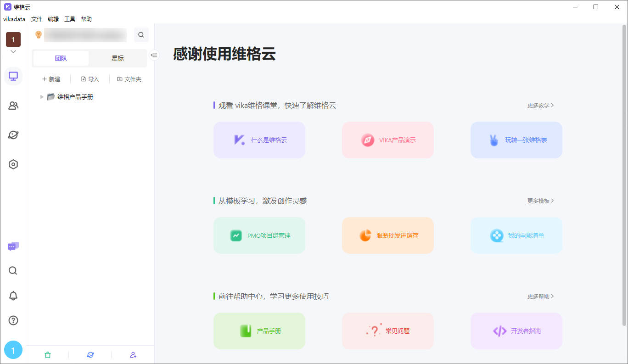Click the sidebar magnifier search icon
The image size is (628, 364).
(x=13, y=270)
